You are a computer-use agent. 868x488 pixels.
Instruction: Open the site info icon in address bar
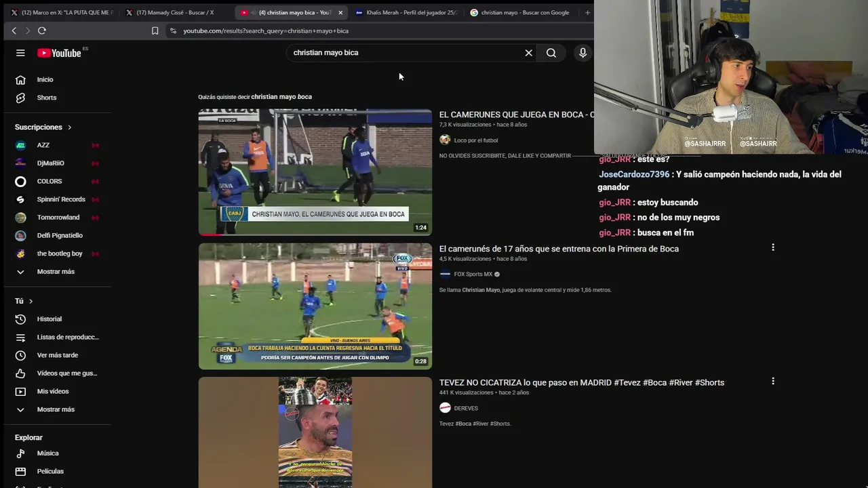[173, 30]
